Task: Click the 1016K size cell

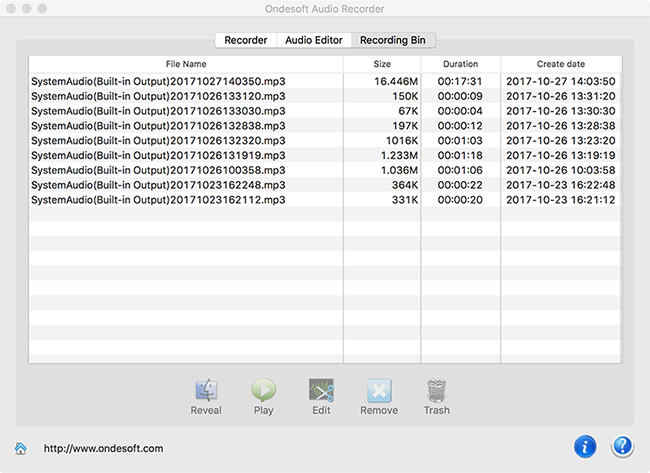Action: click(402, 141)
